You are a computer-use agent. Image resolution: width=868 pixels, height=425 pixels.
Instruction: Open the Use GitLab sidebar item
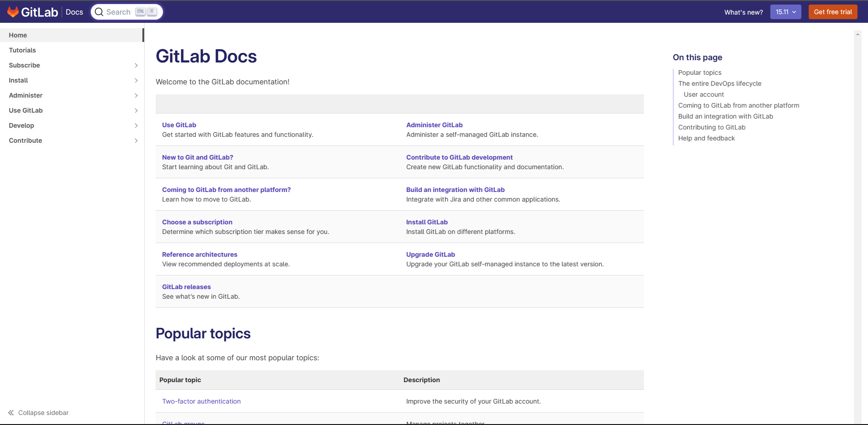[26, 110]
